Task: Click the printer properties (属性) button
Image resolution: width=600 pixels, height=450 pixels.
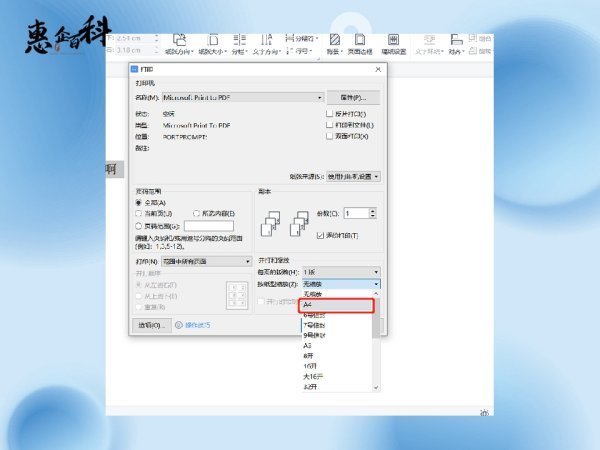Action: 358,98
